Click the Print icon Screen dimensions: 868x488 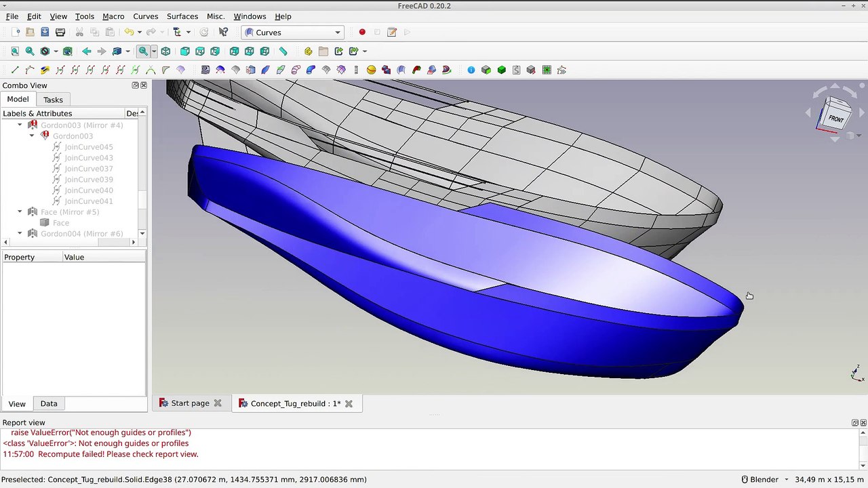(x=60, y=32)
